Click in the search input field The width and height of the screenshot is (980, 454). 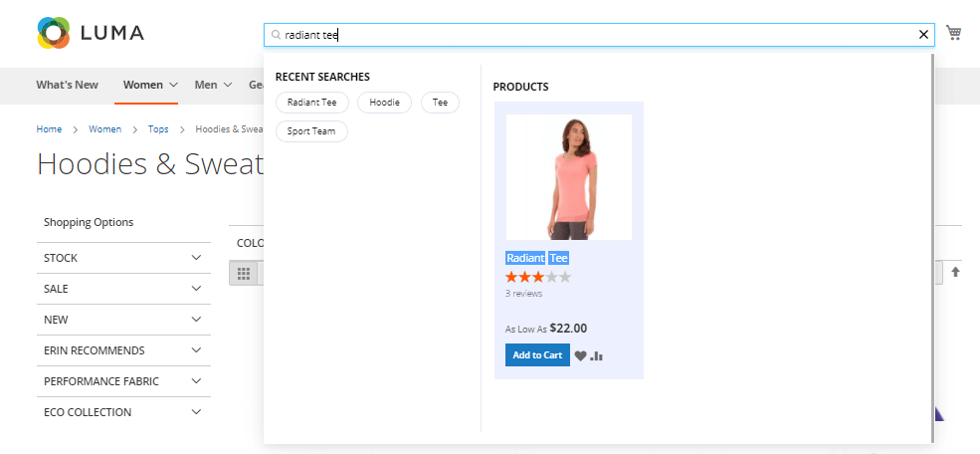[x=597, y=35]
